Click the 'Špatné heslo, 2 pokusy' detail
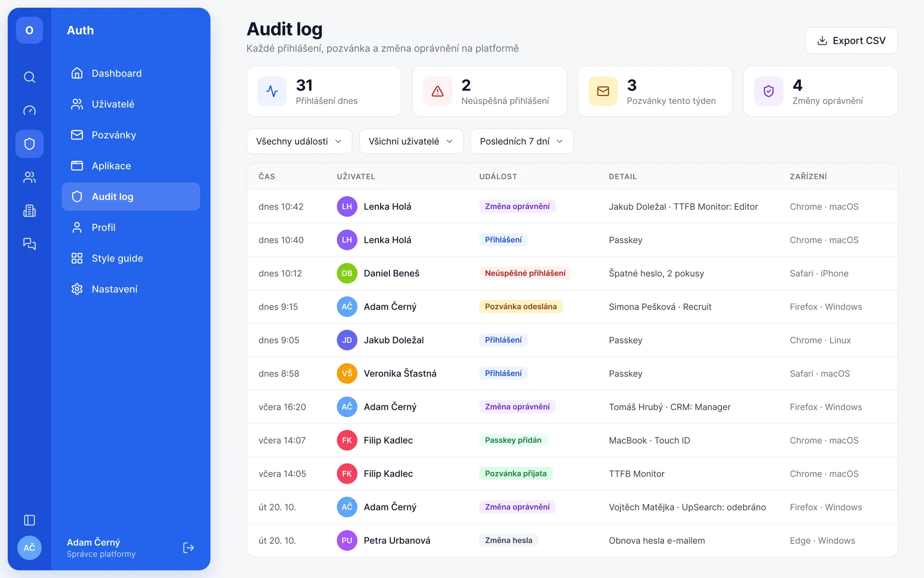Screen dimensions: 924x578 (656, 274)
